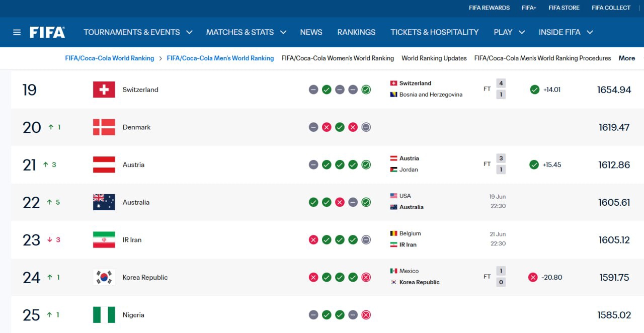Click red cross beside -20.80 points

[533, 277]
